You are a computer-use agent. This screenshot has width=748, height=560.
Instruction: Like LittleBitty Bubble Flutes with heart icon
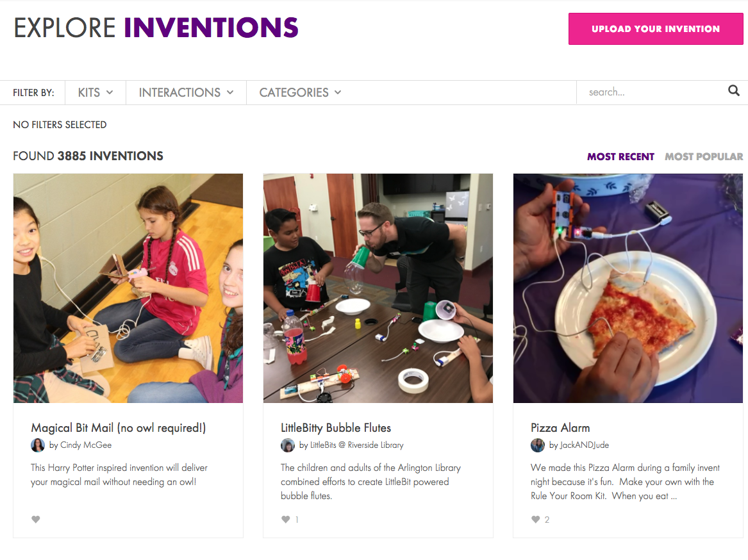tap(286, 519)
